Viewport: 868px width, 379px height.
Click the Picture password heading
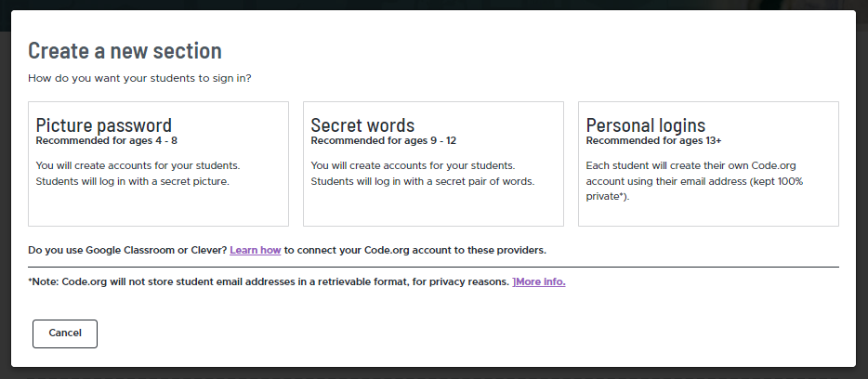point(104,125)
